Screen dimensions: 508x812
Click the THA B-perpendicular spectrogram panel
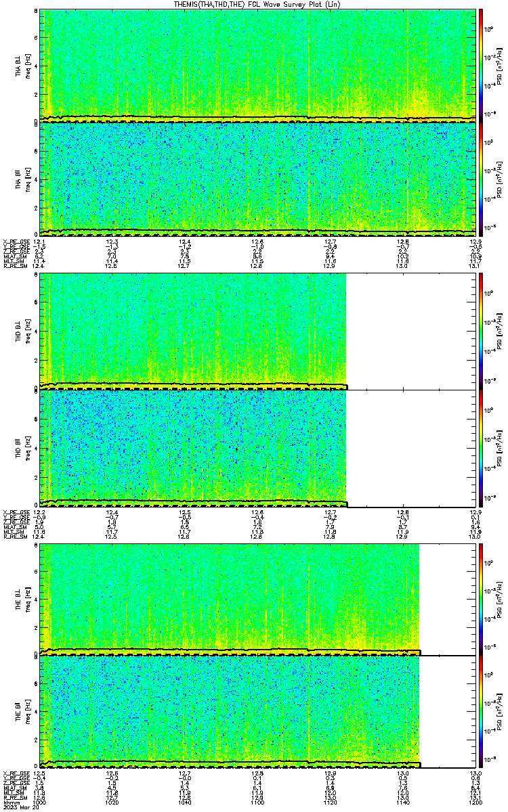257,66
